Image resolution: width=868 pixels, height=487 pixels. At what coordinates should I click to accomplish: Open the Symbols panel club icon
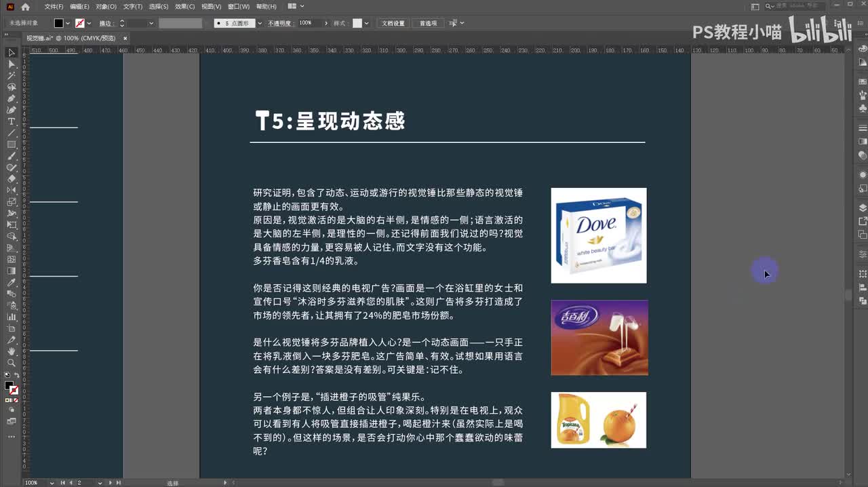(863, 109)
